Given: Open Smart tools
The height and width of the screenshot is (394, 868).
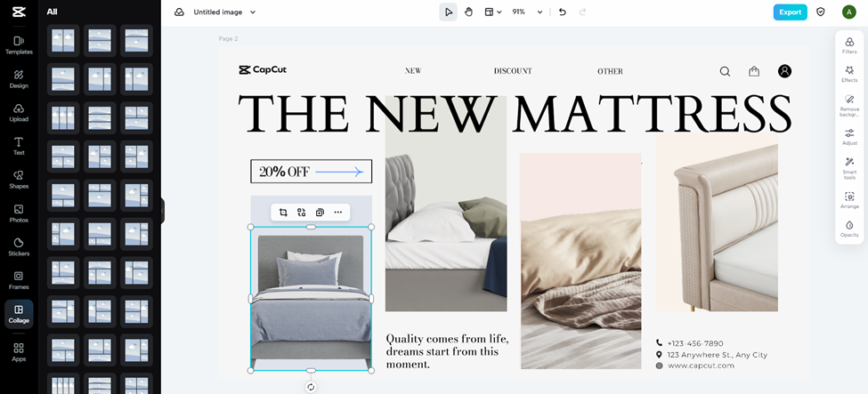Looking at the screenshot, I should point(849,168).
